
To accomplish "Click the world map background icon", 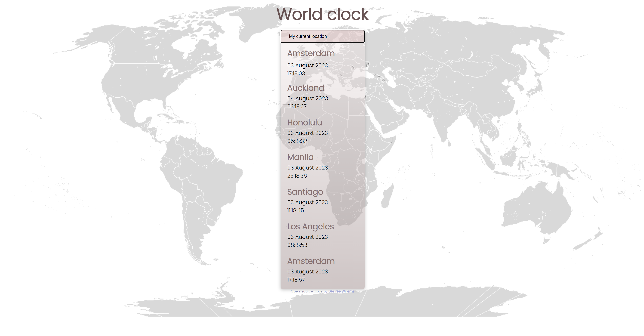I will tap(322, 168).
